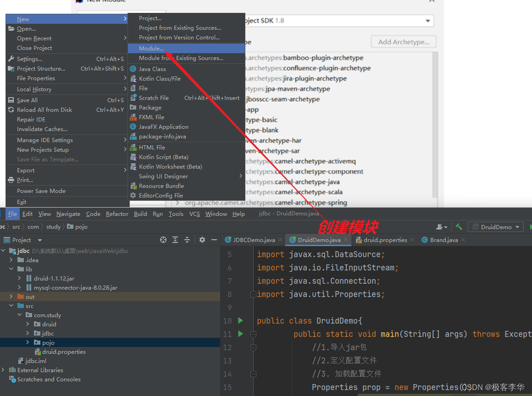Select Package in the New submenu
The image size is (532, 396).
coord(187,107)
